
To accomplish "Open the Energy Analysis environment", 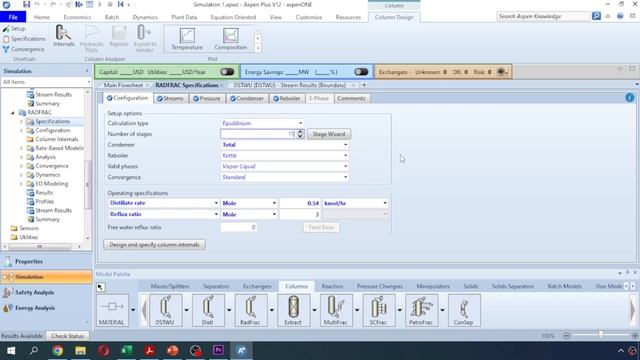I will (x=46, y=308).
